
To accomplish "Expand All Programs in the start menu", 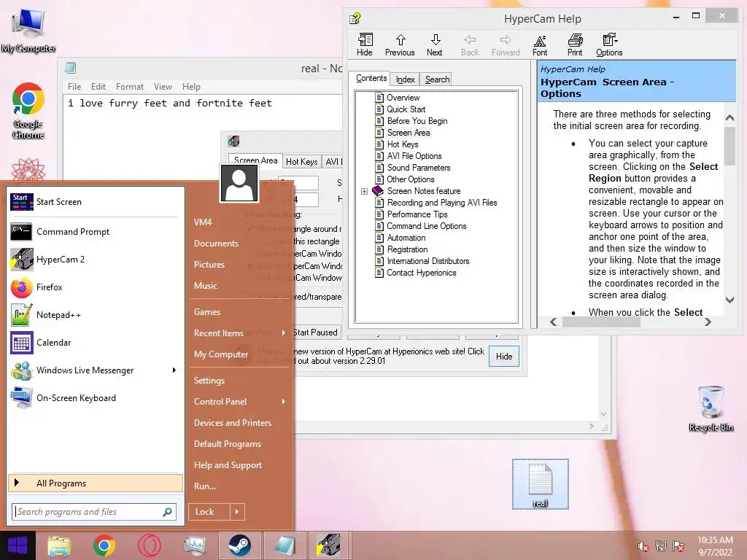I will (x=96, y=483).
